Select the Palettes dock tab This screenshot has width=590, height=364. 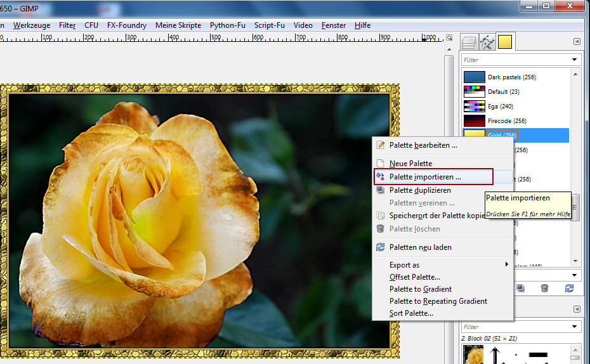tap(505, 42)
